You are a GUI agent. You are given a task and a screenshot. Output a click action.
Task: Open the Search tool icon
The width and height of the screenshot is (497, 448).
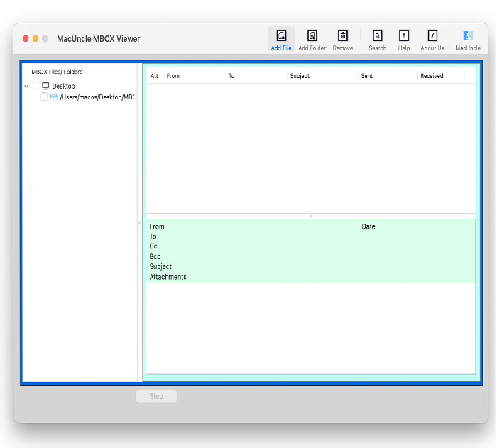[377, 35]
